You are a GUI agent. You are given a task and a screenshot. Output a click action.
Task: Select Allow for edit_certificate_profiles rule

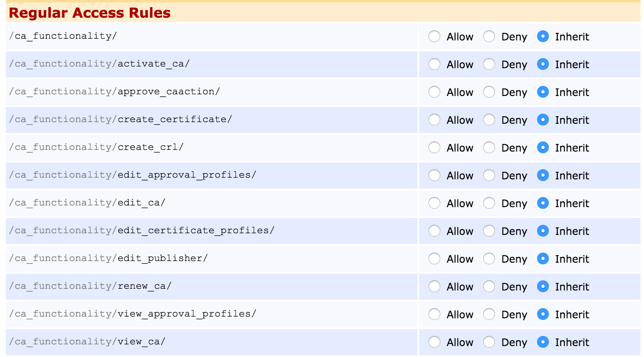tap(434, 231)
